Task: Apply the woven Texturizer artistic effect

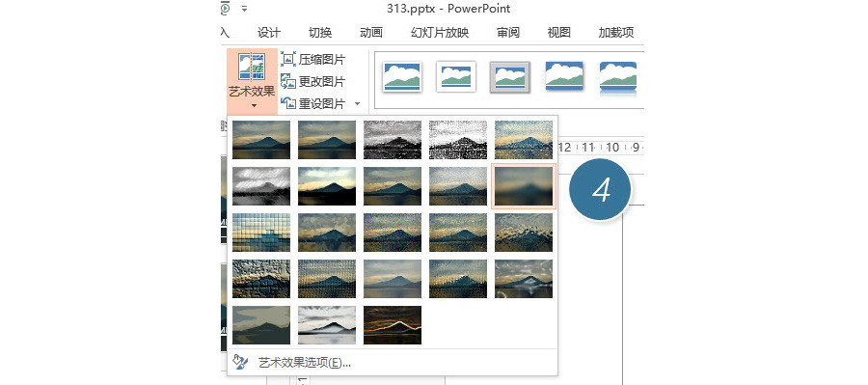Action: point(327,279)
